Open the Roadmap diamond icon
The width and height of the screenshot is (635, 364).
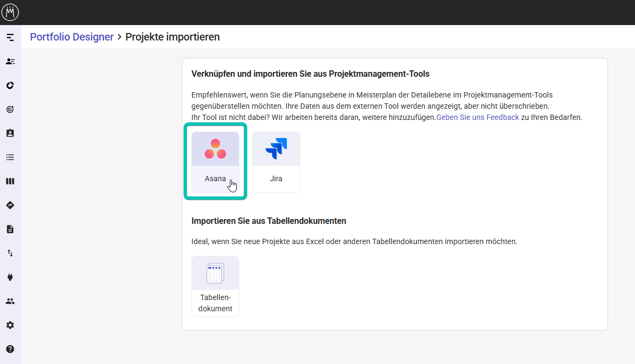[x=10, y=205]
